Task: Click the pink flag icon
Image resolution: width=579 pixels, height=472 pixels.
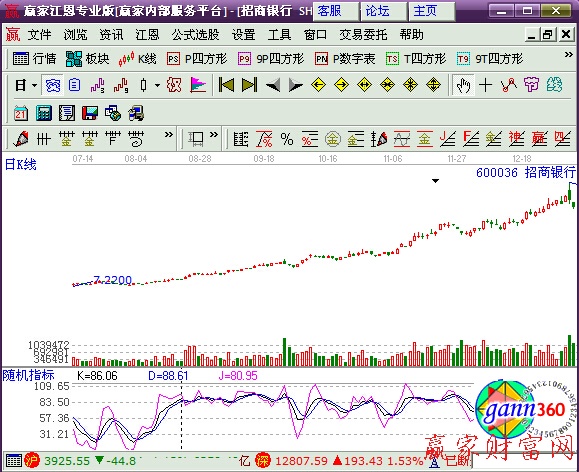Action: [x=198, y=85]
